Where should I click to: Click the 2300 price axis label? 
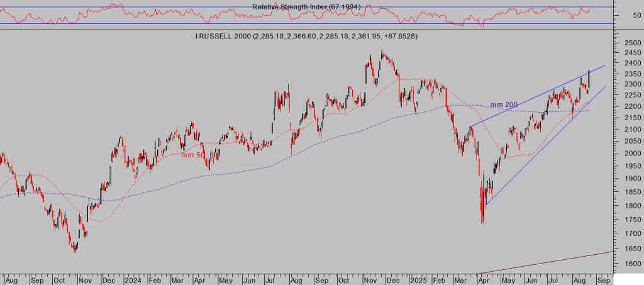pyautogui.click(x=631, y=84)
